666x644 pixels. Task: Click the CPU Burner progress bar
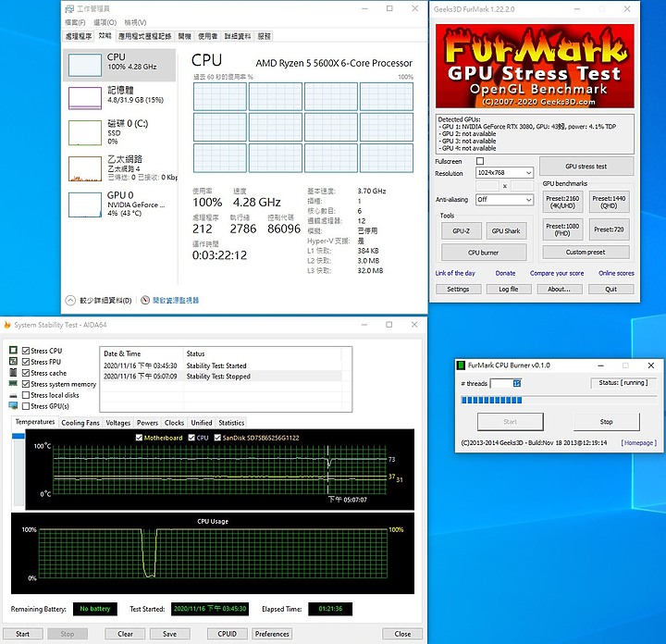pos(559,400)
